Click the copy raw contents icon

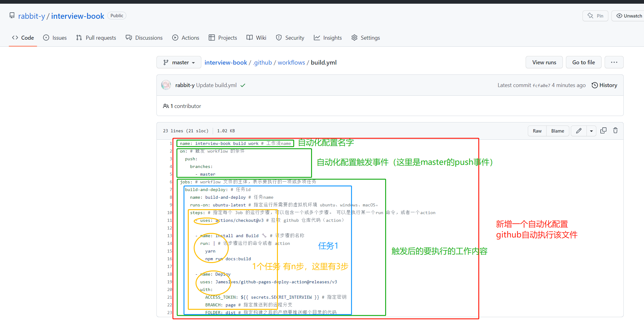click(x=603, y=130)
